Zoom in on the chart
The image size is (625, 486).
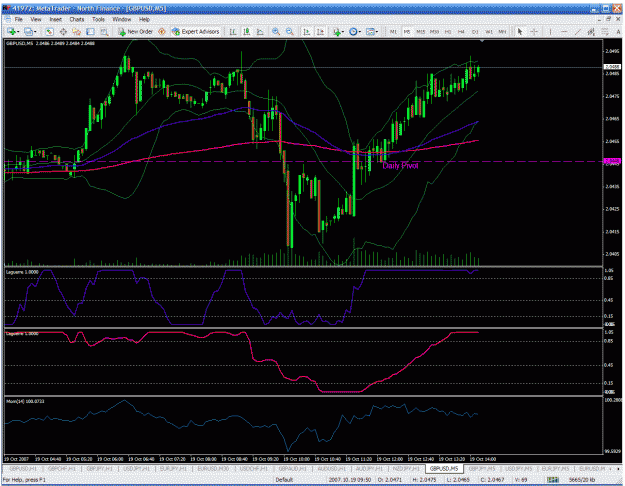(276, 31)
